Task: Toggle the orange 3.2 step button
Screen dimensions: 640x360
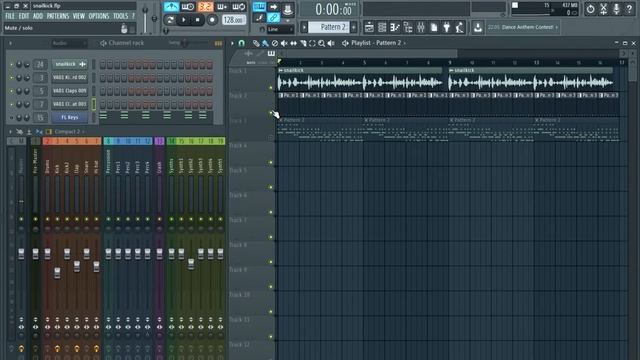Action: [205, 7]
